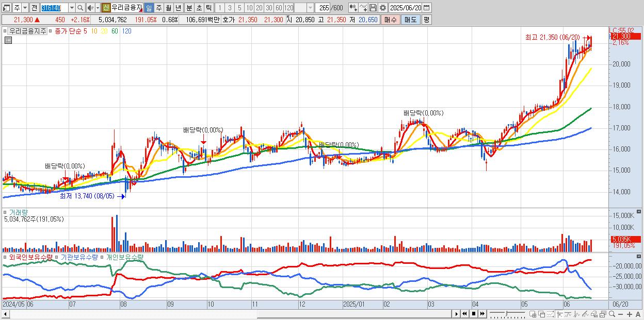Select the 분 minute period tab
Screen dimensions: 644x320
click(x=189, y=8)
